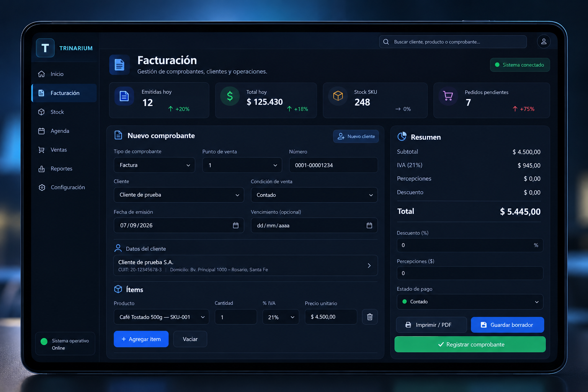Click the Total hoy dollar icon
The image size is (588, 392).
tap(230, 96)
